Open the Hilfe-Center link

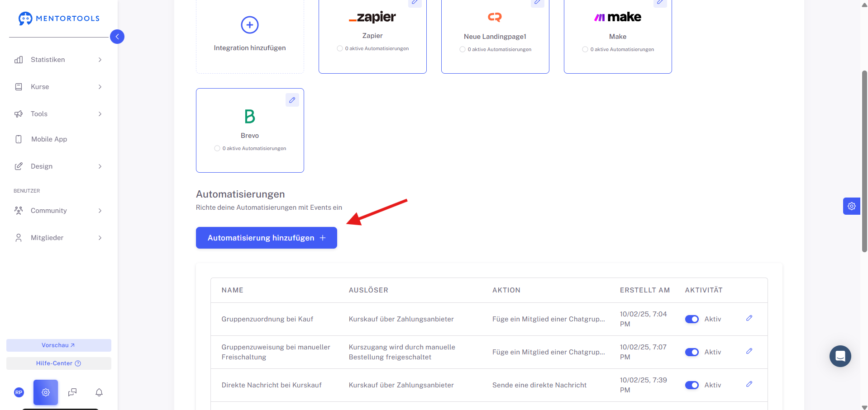click(59, 363)
